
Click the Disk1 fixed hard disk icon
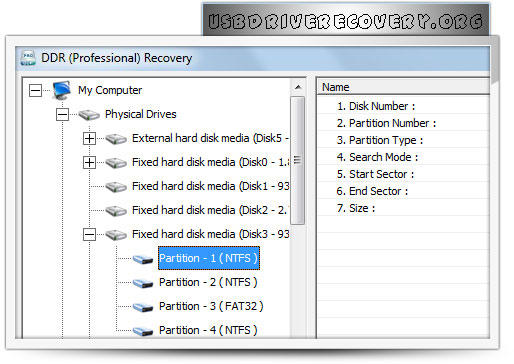[x=116, y=187]
